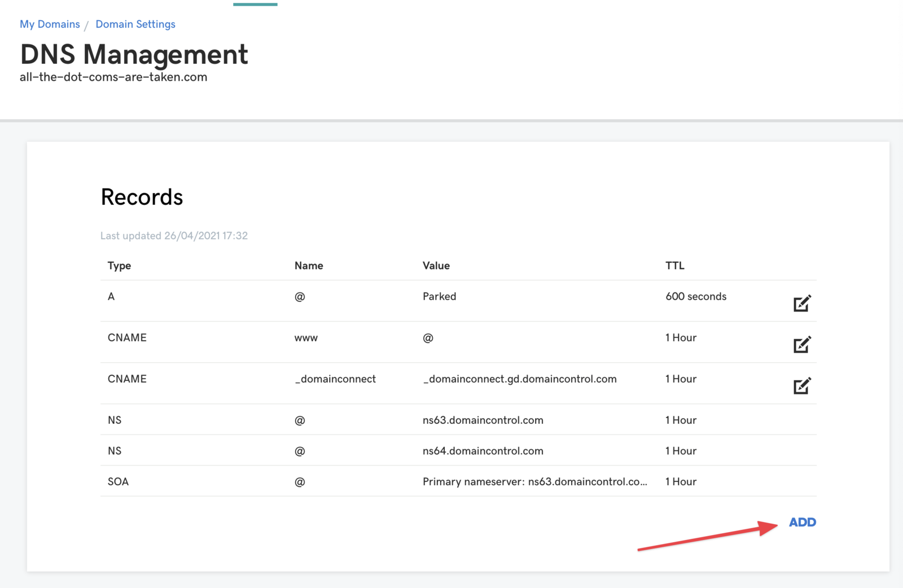Image resolution: width=903 pixels, height=588 pixels.
Task: Click the www name cell
Action: [x=306, y=338]
